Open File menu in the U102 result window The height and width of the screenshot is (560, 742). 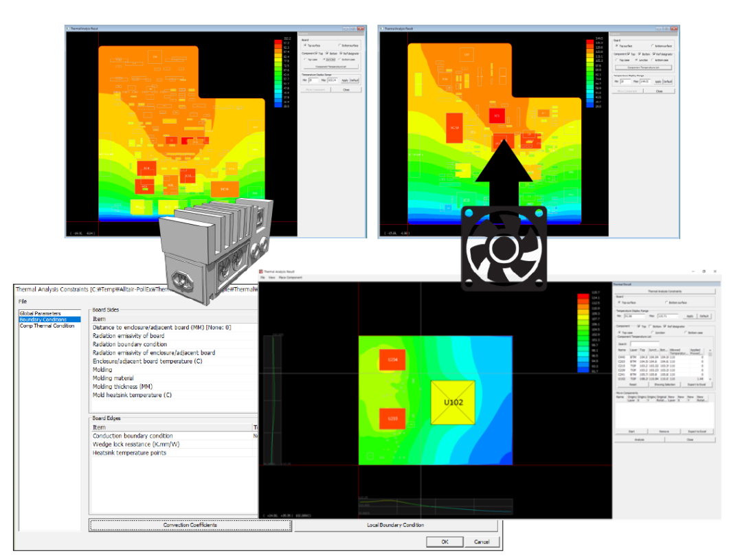click(263, 278)
